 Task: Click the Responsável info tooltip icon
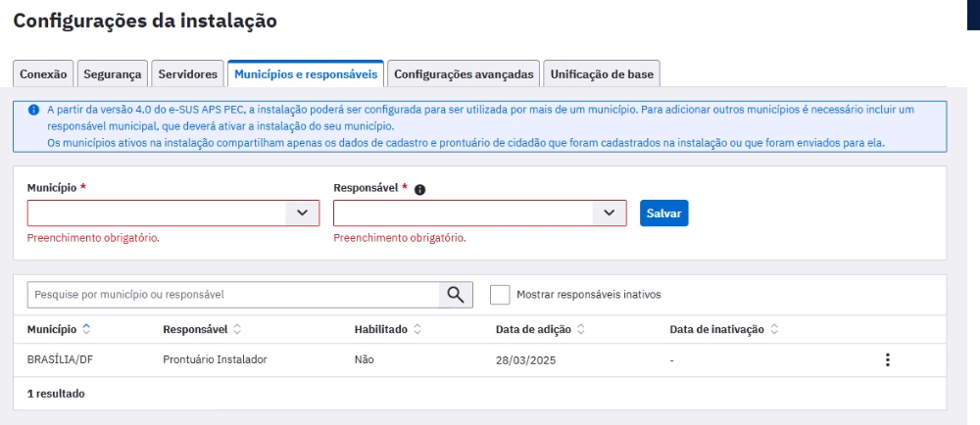420,190
